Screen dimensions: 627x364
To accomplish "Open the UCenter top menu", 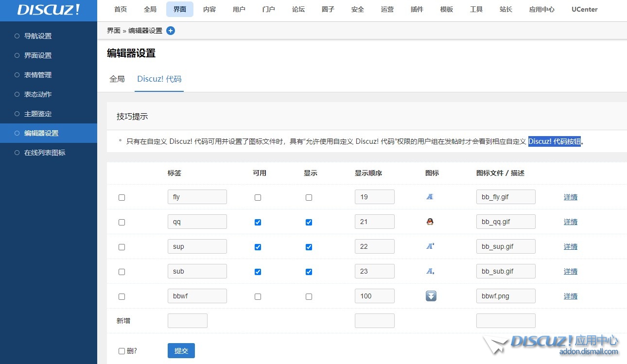I will point(585,9).
